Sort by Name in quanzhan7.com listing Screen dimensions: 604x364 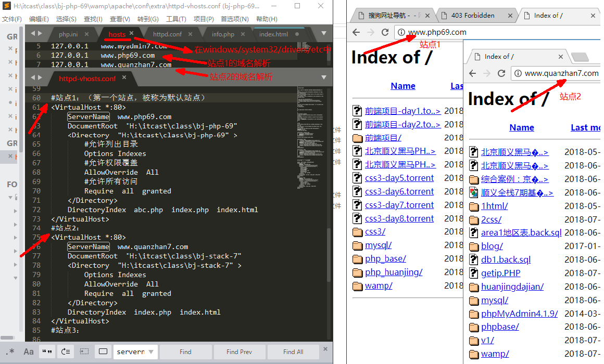click(x=522, y=127)
